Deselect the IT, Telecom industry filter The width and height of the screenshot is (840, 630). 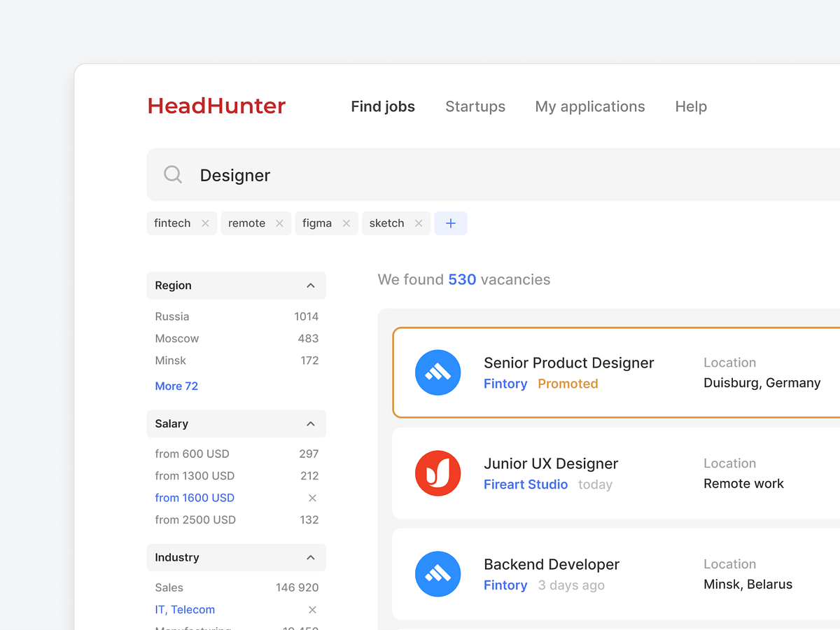click(x=312, y=610)
